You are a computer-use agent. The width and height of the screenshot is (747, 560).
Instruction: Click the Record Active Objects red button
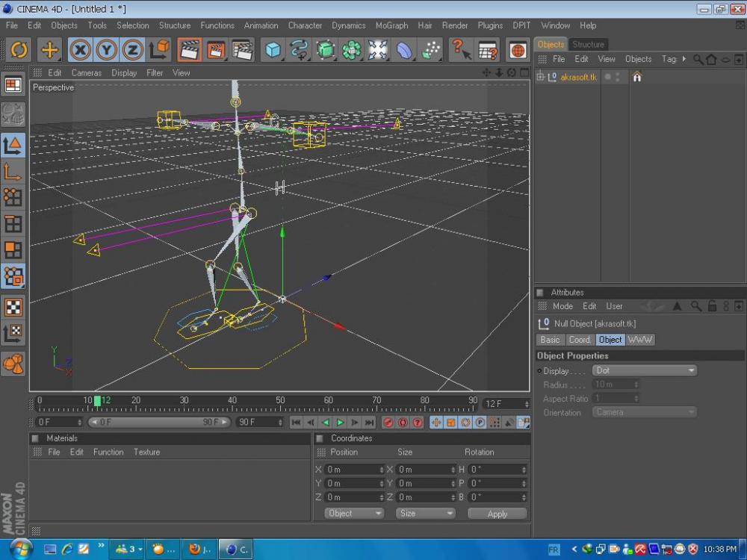click(x=388, y=423)
